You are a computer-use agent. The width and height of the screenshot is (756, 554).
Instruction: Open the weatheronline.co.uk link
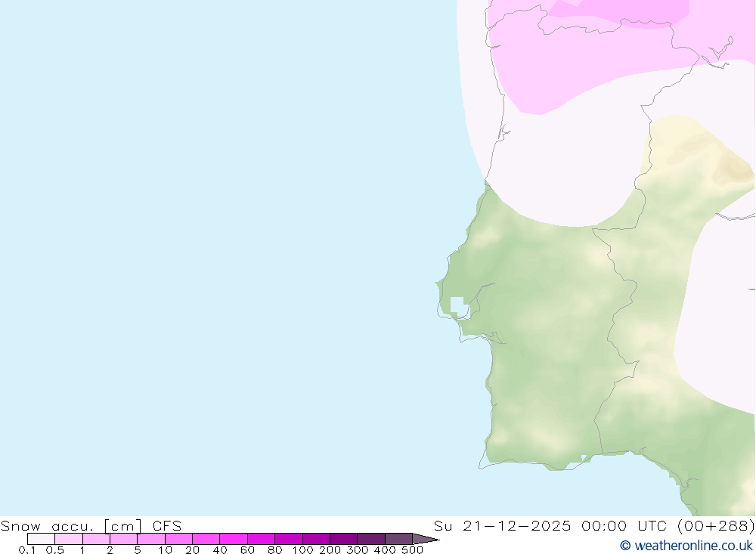click(686, 546)
